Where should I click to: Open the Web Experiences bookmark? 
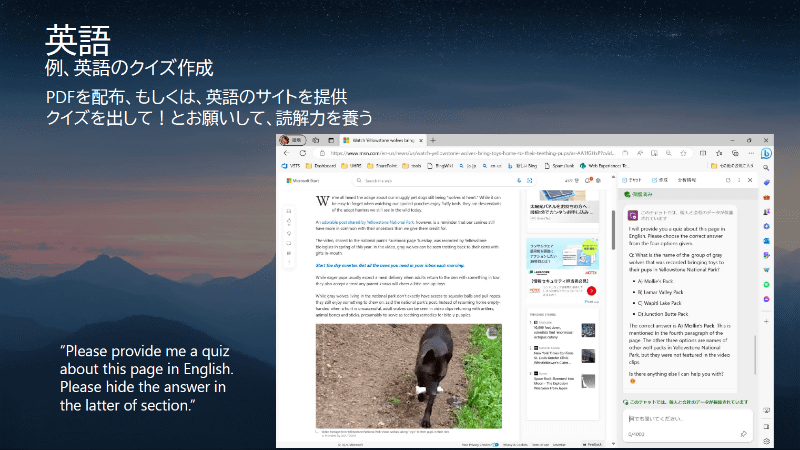pyautogui.click(x=604, y=166)
